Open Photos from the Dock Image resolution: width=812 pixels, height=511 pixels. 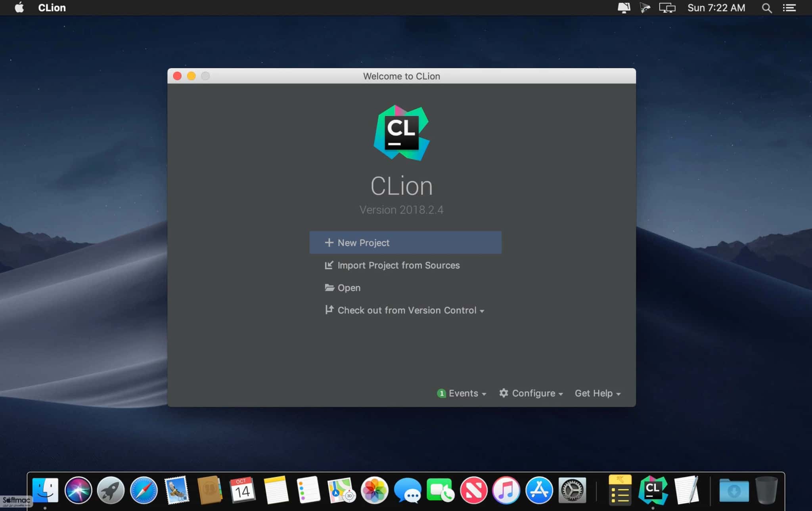tap(374, 490)
